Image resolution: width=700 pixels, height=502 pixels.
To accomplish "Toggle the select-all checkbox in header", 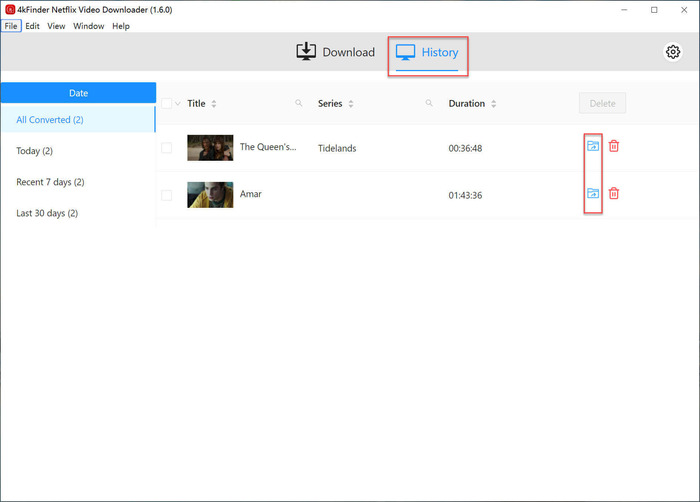I will (166, 104).
